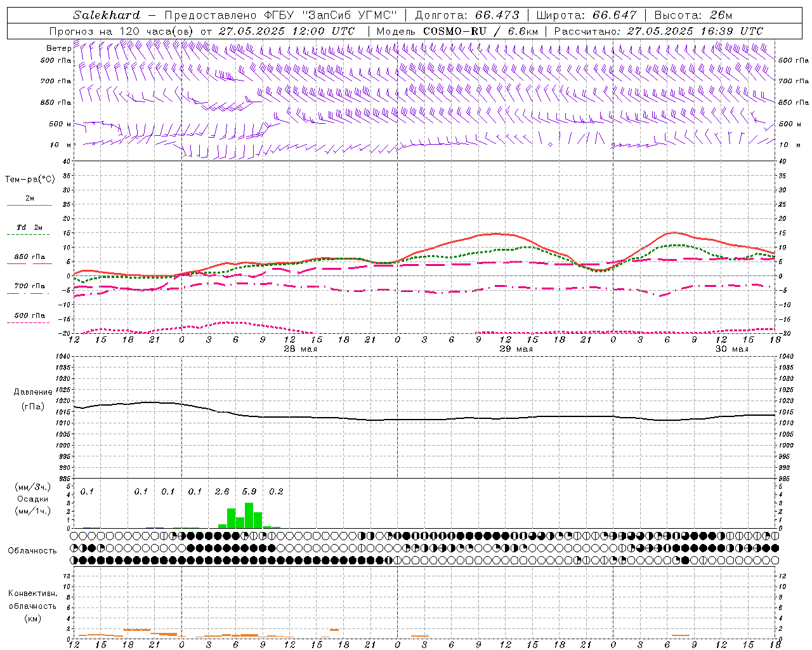The height and width of the screenshot is (650, 812).
Task: Click the '29 мая' date label
Action: coord(516,349)
